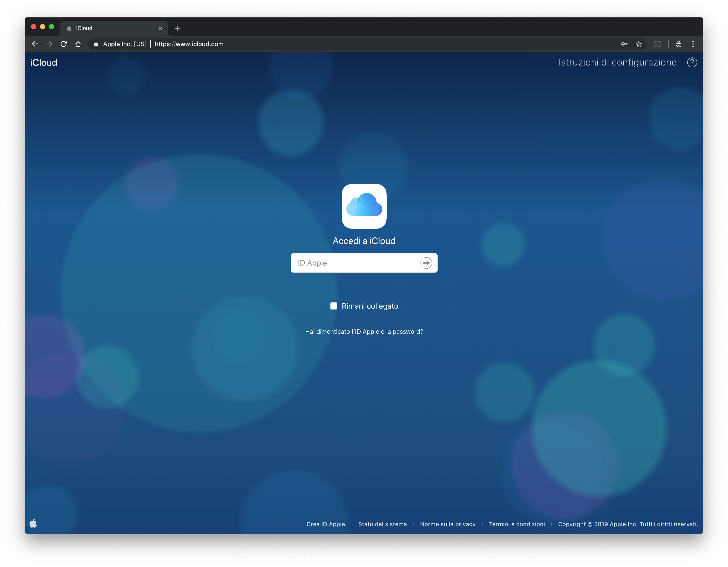Click the lock icon in address bar
Image resolution: width=728 pixels, height=567 pixels.
point(96,44)
